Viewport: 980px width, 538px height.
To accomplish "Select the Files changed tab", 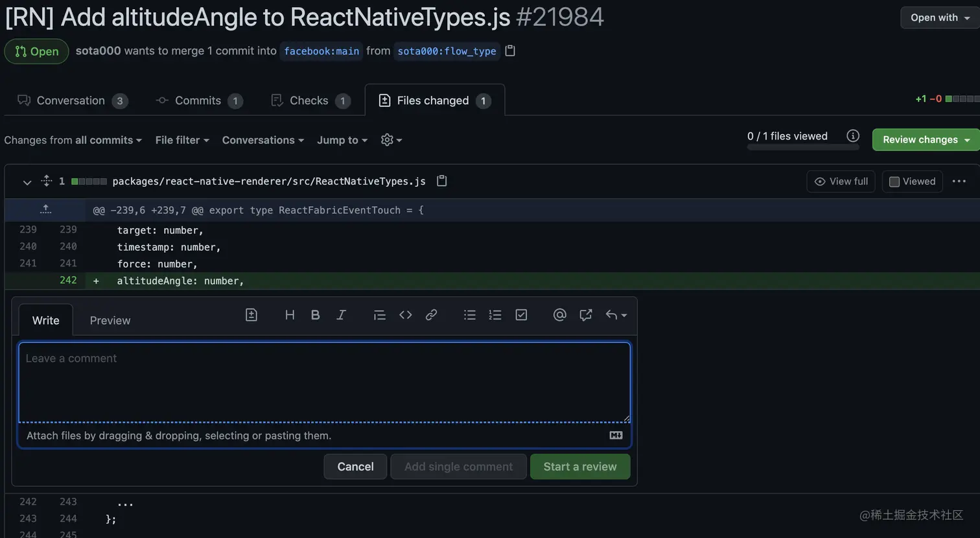I will coord(435,100).
